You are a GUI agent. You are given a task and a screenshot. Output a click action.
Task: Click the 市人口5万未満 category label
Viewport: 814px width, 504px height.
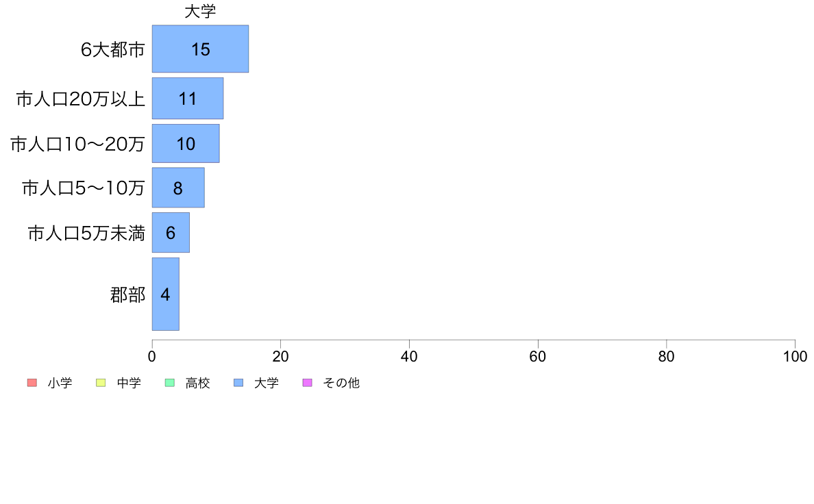click(86, 234)
